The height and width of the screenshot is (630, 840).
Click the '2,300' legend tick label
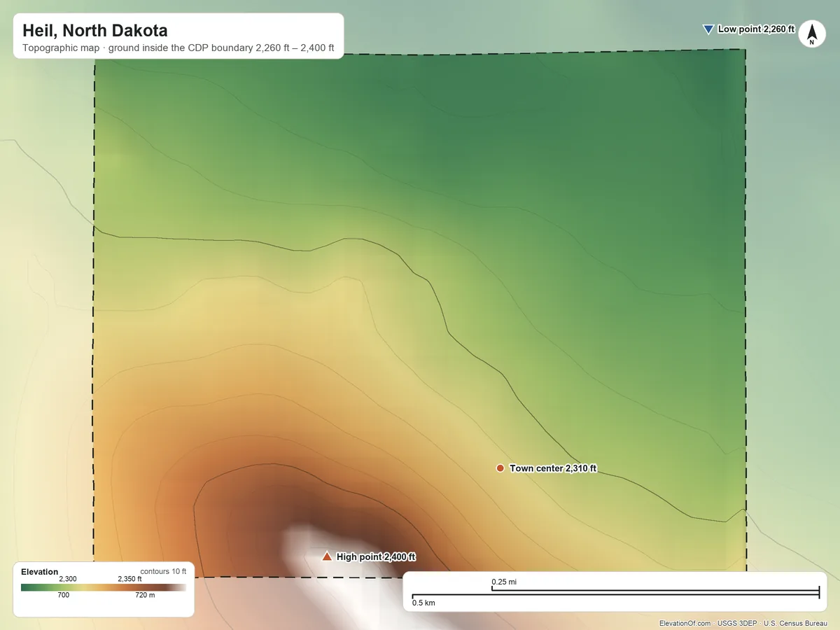tap(68, 579)
